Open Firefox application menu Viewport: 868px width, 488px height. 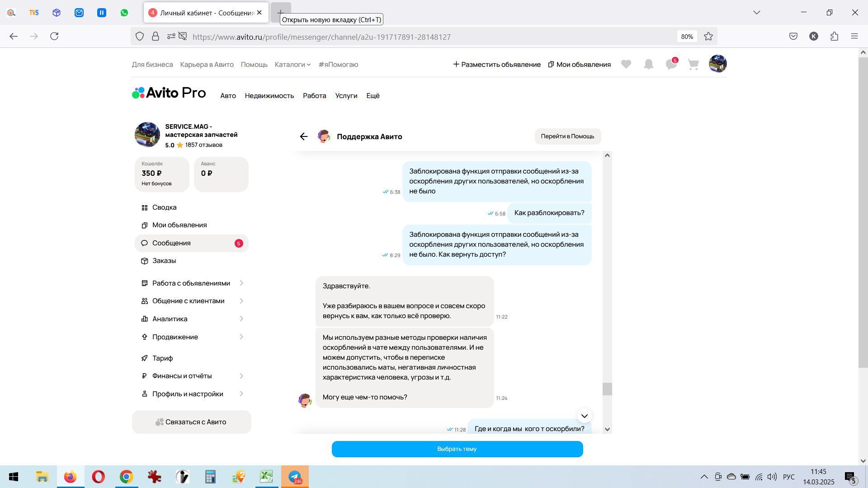[854, 36]
